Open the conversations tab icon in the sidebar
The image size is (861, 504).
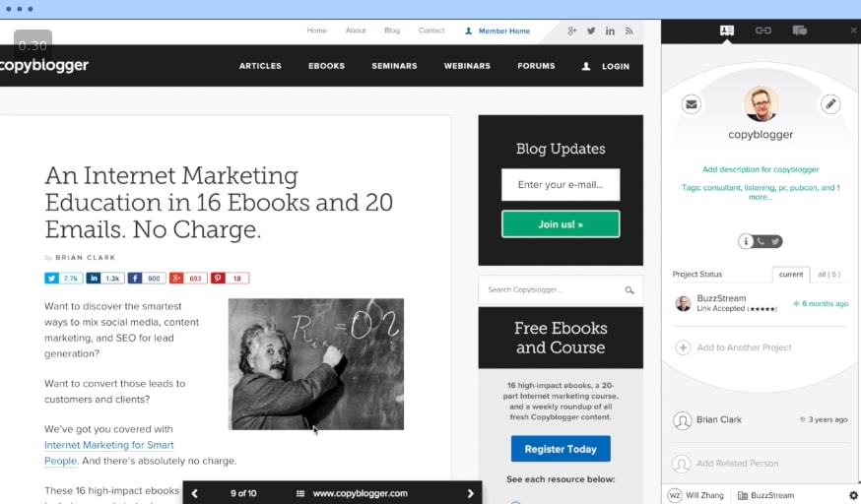(x=800, y=31)
